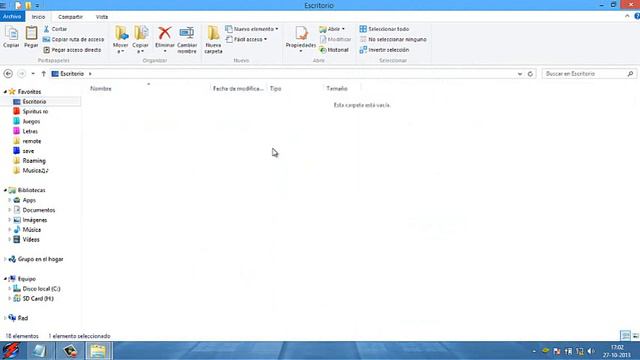Open the Archivo menu tab
This screenshot has height=360, width=640.
tap(12, 17)
